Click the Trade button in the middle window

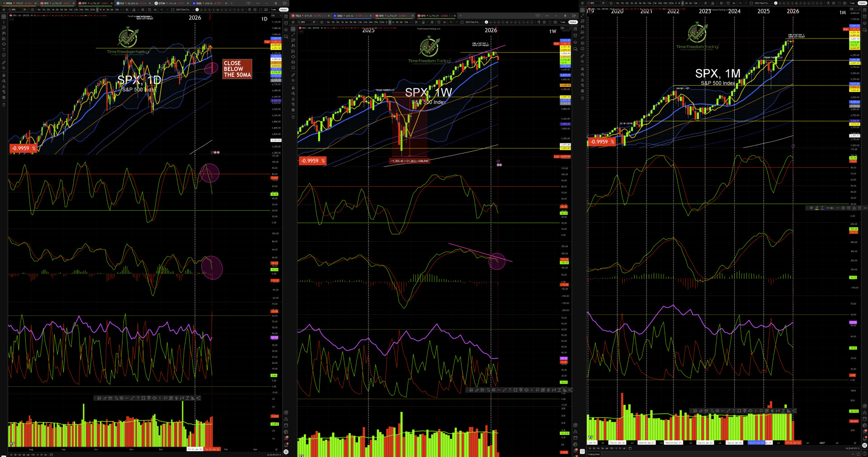pyautogui.click(x=563, y=22)
